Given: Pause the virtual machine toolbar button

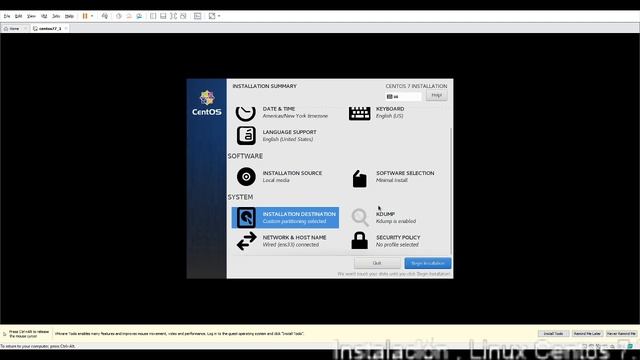Looking at the screenshot, I should click(x=85, y=16).
